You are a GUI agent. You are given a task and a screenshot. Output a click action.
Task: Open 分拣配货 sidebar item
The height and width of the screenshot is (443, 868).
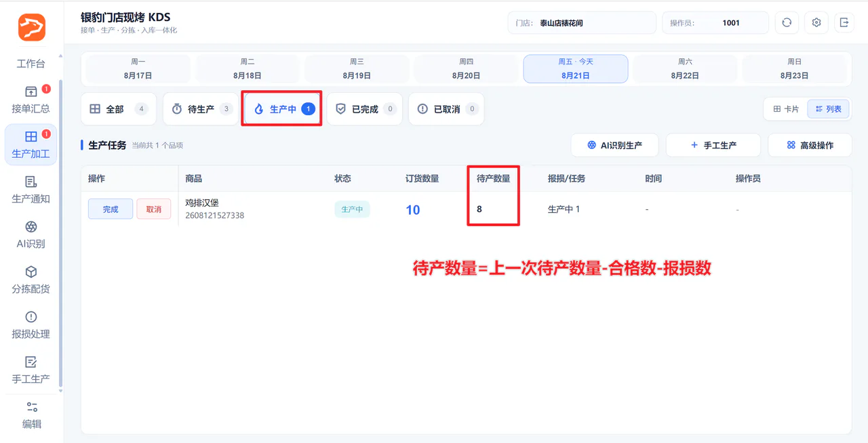click(31, 280)
